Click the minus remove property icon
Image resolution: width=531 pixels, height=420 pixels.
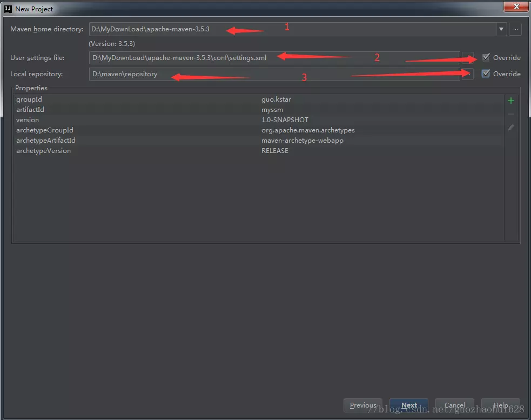pos(510,114)
